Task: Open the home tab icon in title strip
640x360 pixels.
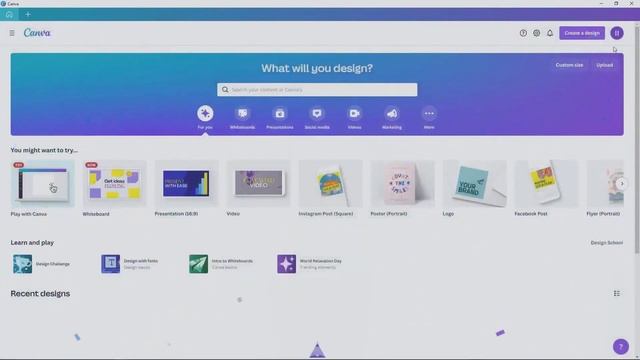Action: pos(9,15)
